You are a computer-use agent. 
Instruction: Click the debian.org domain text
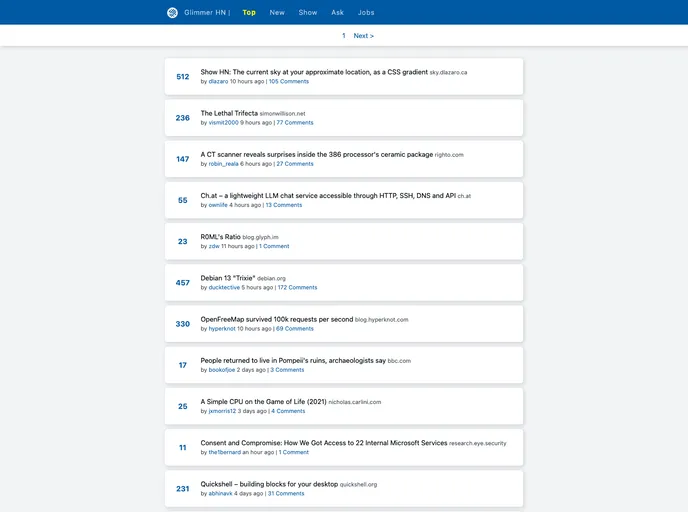point(271,279)
